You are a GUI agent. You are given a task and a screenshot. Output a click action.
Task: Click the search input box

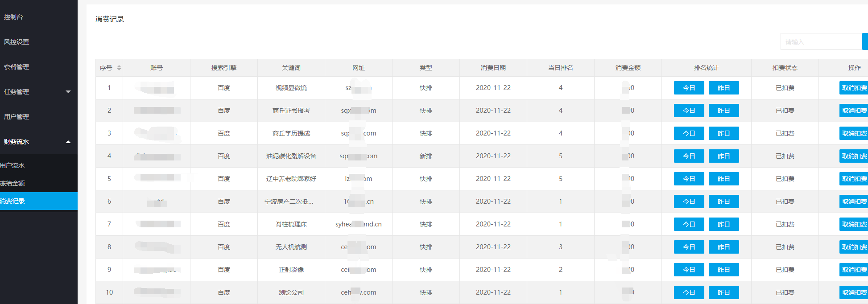[821, 42]
